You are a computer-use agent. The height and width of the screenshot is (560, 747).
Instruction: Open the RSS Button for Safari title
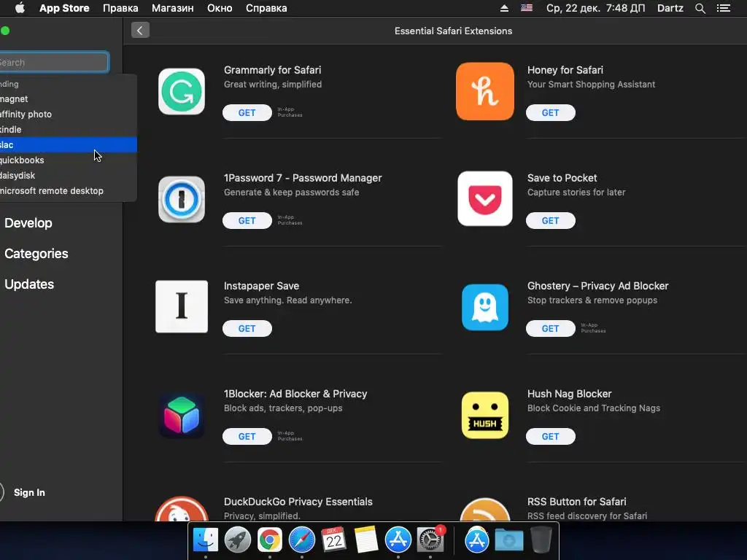(576, 502)
